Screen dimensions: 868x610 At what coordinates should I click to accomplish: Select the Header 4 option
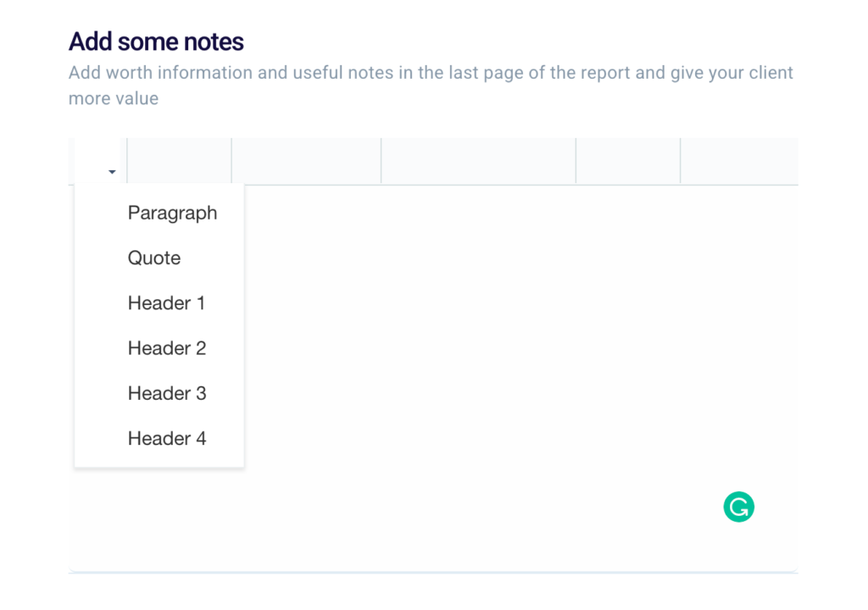[167, 438]
